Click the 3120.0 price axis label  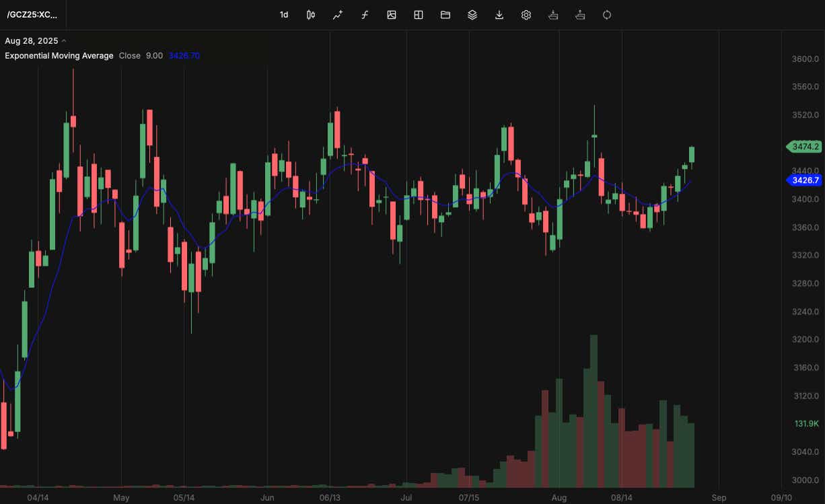(x=804, y=396)
